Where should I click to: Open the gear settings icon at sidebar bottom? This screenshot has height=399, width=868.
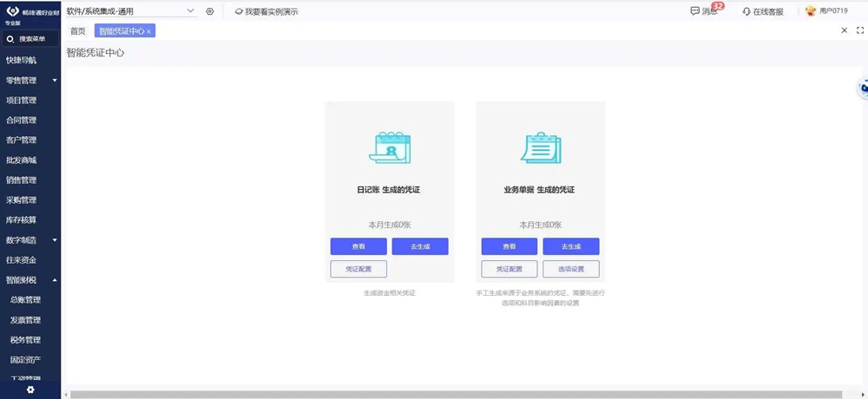pyautogui.click(x=30, y=389)
